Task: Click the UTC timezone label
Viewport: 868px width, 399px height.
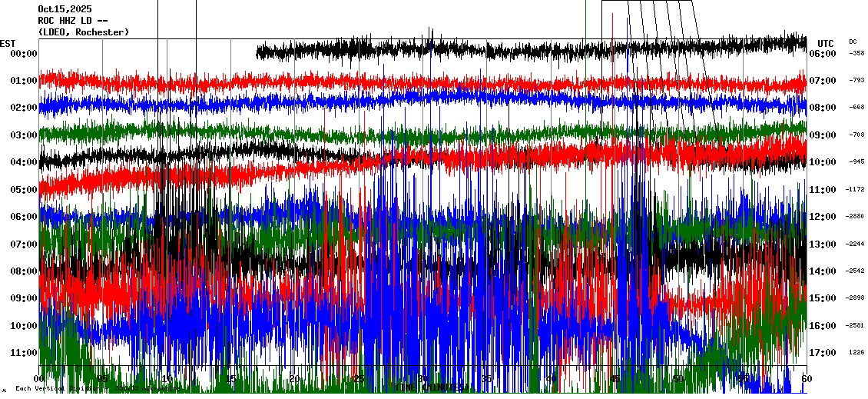Action: [x=825, y=43]
